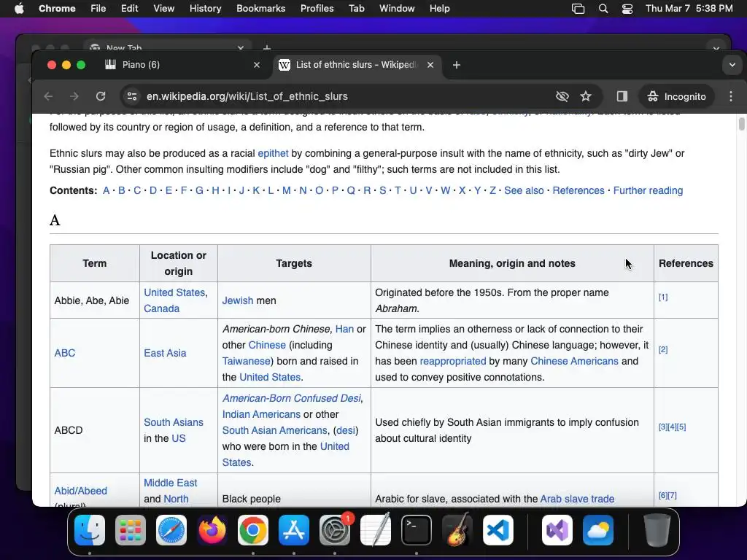This screenshot has height=560, width=747.
Task: Select the List of ethnic slurs tab
Action: point(357,65)
